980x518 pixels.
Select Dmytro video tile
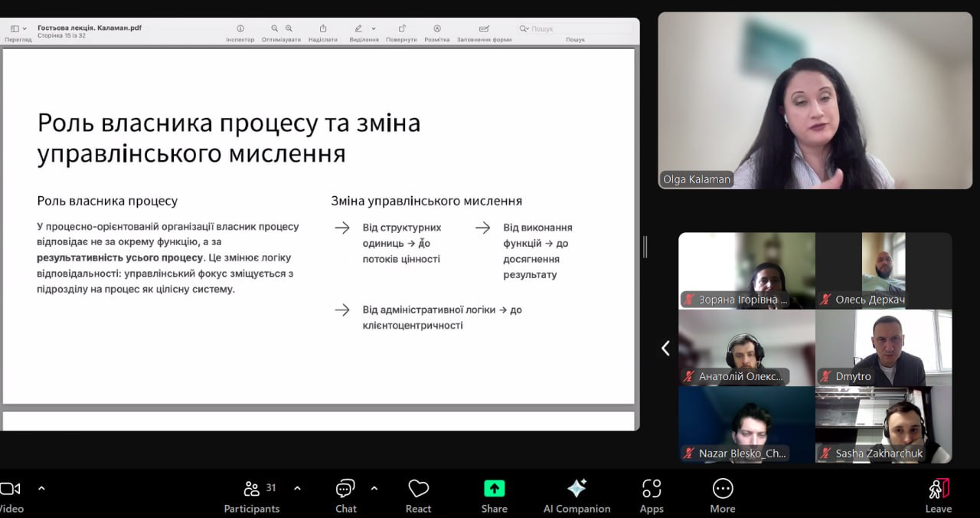click(x=884, y=348)
